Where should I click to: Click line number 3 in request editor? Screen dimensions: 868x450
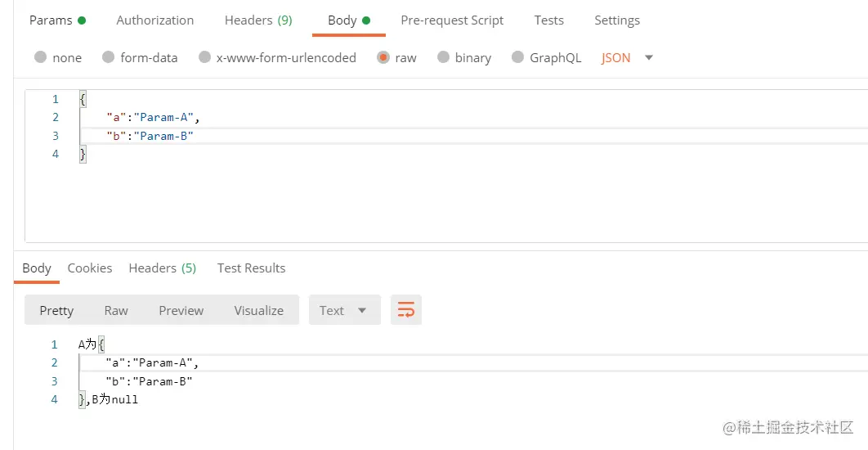pyautogui.click(x=55, y=136)
